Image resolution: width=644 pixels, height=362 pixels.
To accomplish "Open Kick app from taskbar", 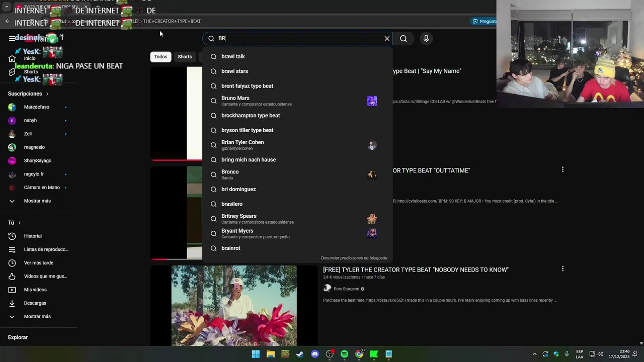I will [374, 354].
